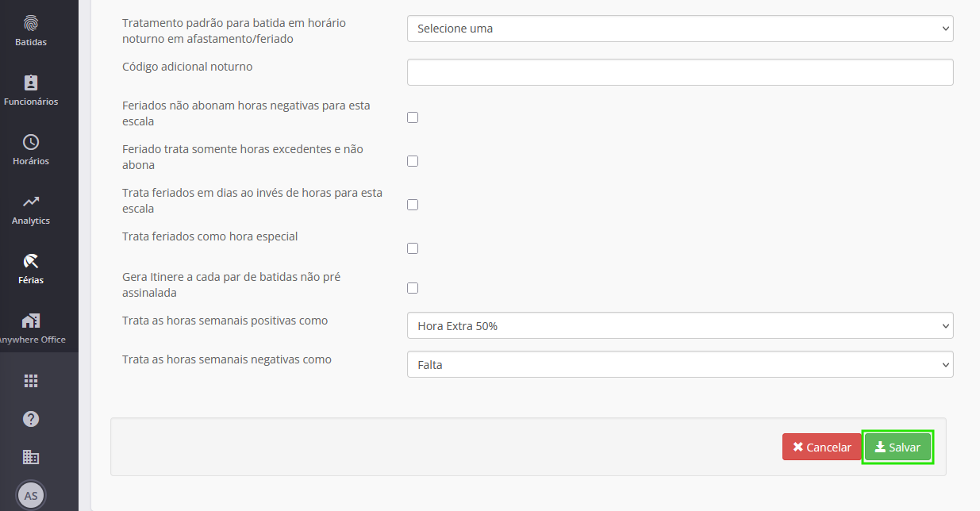Open the help question mark icon
980x511 pixels.
pyautogui.click(x=31, y=419)
